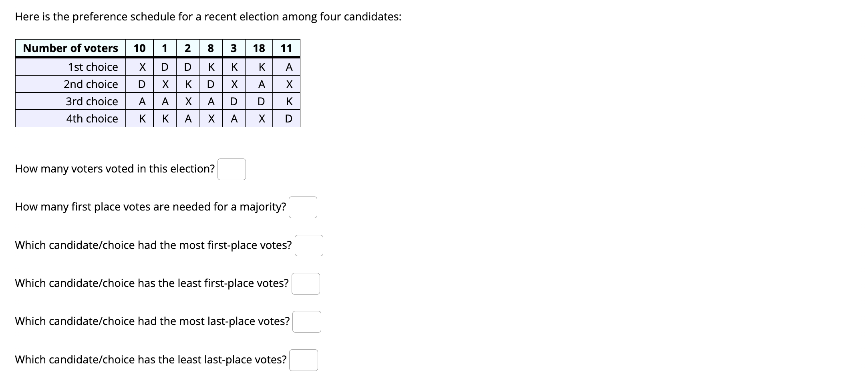Click the 11 voters column header
This screenshot has height=381, width=868.
click(x=286, y=48)
